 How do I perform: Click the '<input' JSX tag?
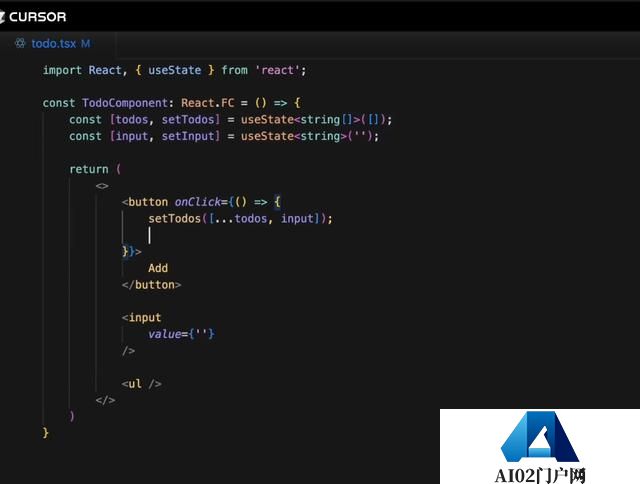point(141,317)
